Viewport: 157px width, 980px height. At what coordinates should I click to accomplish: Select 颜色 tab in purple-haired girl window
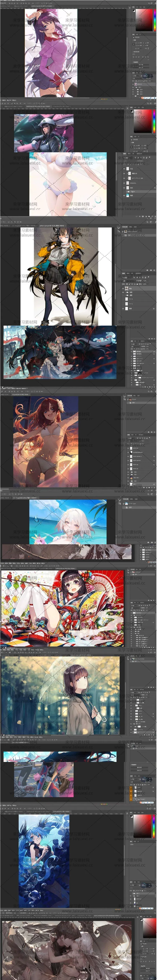click(x=134, y=7)
